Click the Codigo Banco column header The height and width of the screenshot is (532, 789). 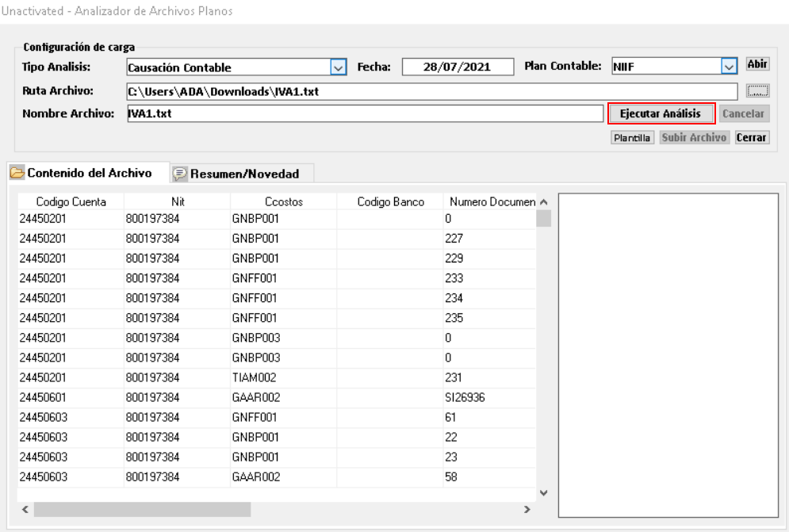[389, 201]
